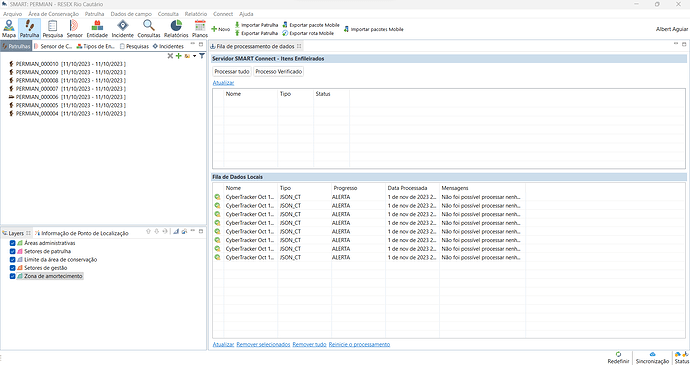Click the Processar tudo button
The image size is (690, 365).
232,71
